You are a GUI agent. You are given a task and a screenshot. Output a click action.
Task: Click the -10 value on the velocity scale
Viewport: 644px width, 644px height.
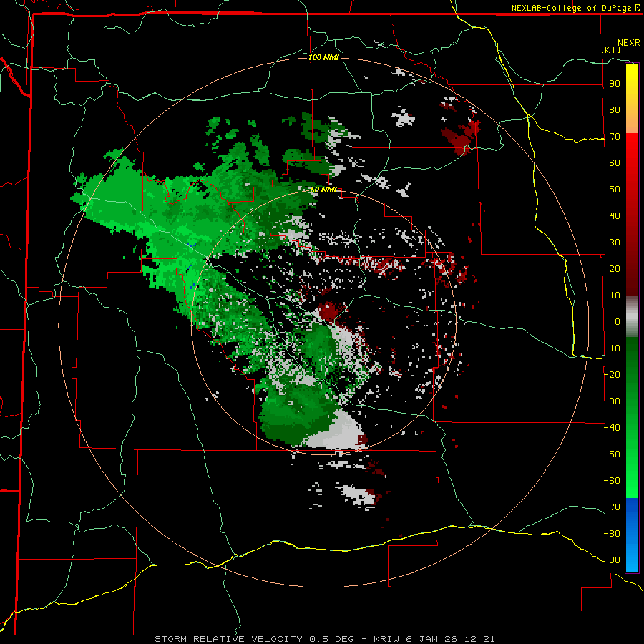click(612, 348)
